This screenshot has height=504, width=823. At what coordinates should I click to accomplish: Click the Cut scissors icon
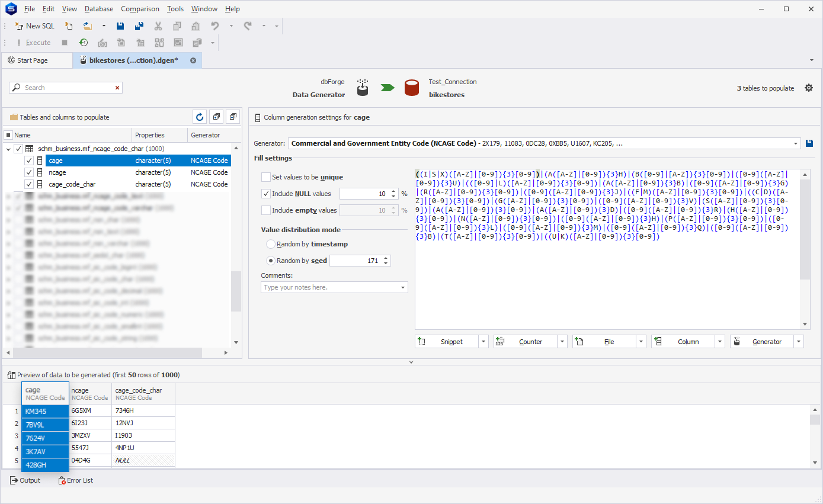coord(158,26)
